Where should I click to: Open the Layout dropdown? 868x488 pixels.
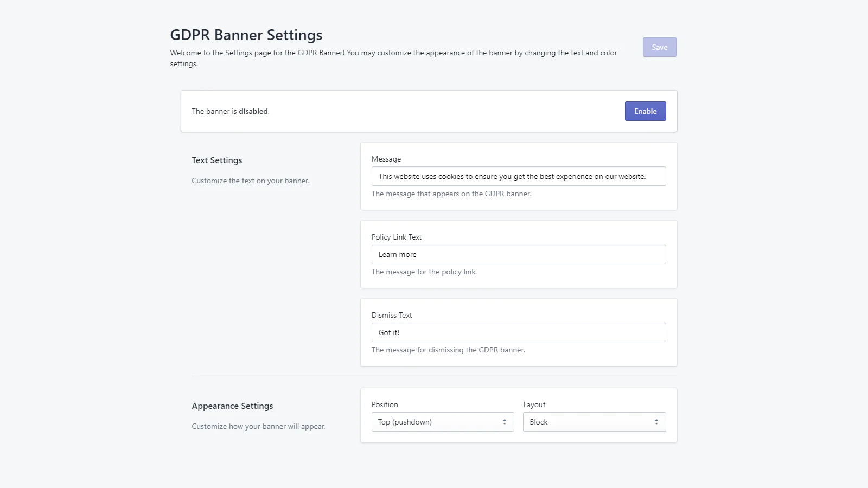click(593, 422)
